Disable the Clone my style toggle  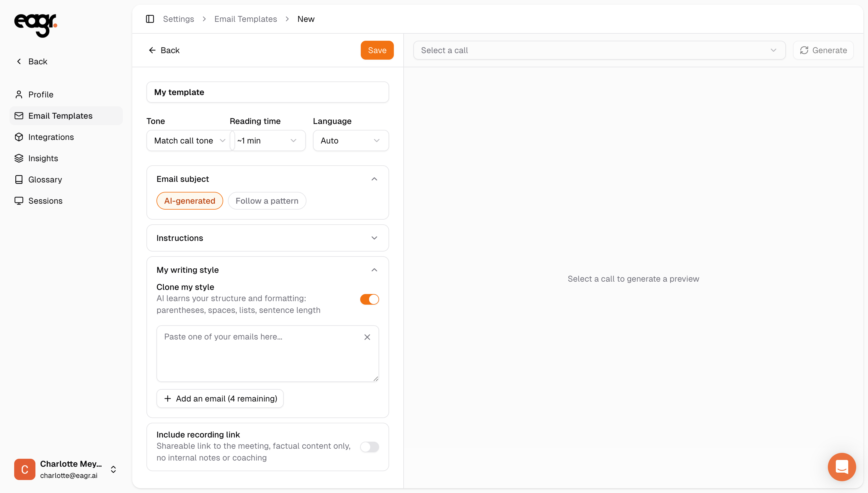pyautogui.click(x=369, y=299)
